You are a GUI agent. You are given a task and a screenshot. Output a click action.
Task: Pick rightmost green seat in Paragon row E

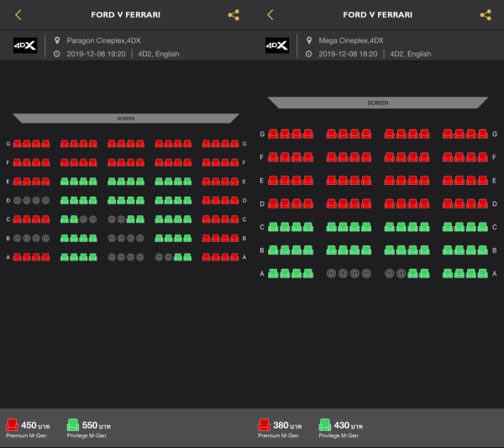click(187, 182)
